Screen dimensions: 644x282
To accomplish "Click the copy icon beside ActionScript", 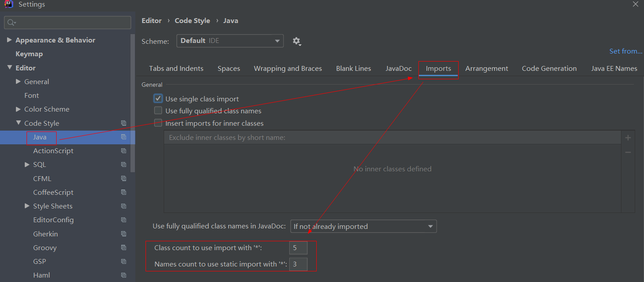I will click(123, 151).
